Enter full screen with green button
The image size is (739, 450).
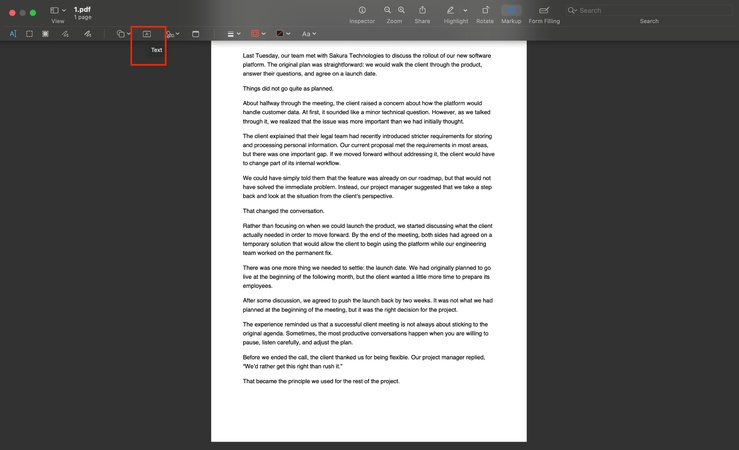point(33,13)
